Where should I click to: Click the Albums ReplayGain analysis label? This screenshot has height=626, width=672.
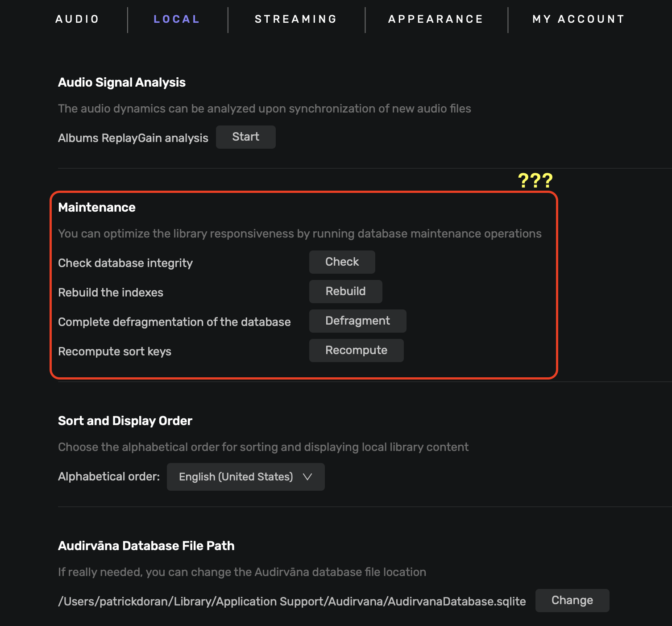coord(133,138)
